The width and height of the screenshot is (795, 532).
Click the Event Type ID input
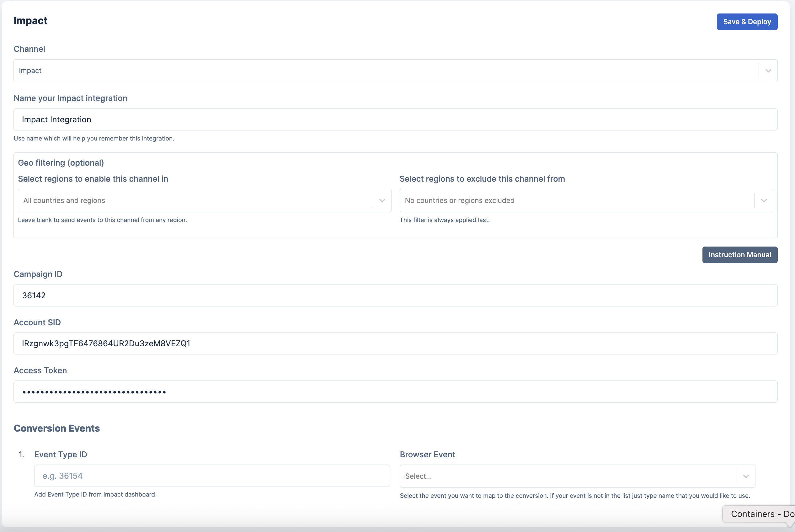211,476
